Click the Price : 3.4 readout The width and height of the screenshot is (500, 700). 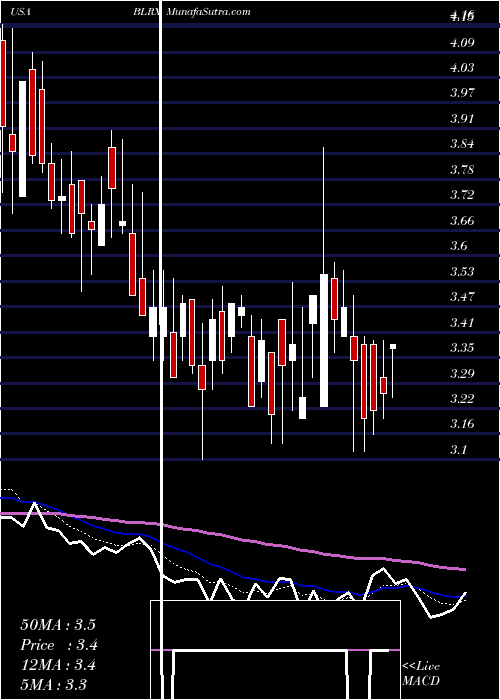coord(59,644)
